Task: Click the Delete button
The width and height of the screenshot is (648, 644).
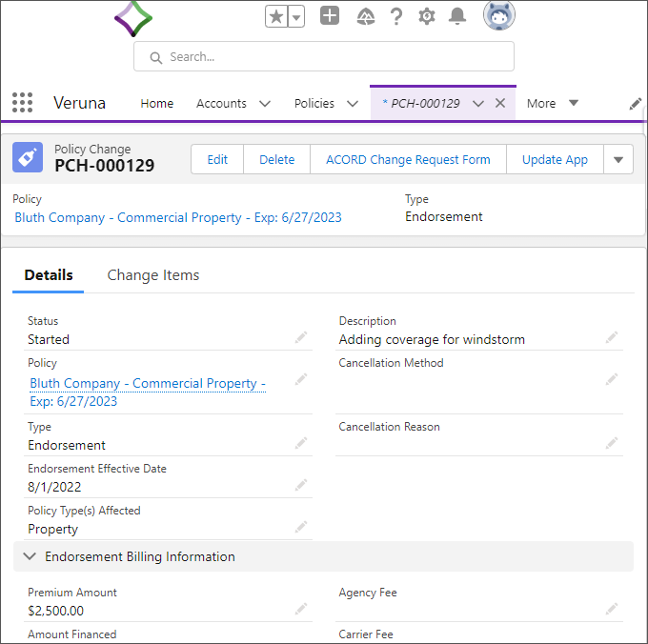Action: click(277, 159)
